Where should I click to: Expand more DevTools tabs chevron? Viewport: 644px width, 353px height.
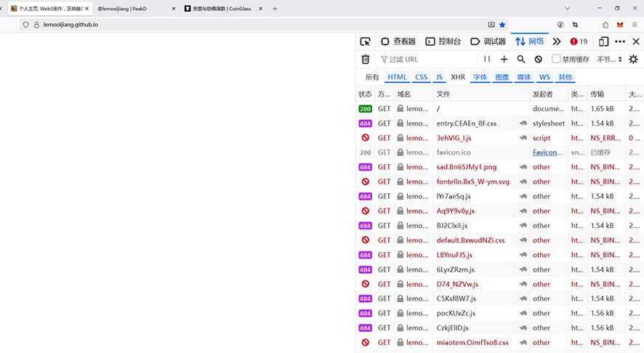pos(557,41)
